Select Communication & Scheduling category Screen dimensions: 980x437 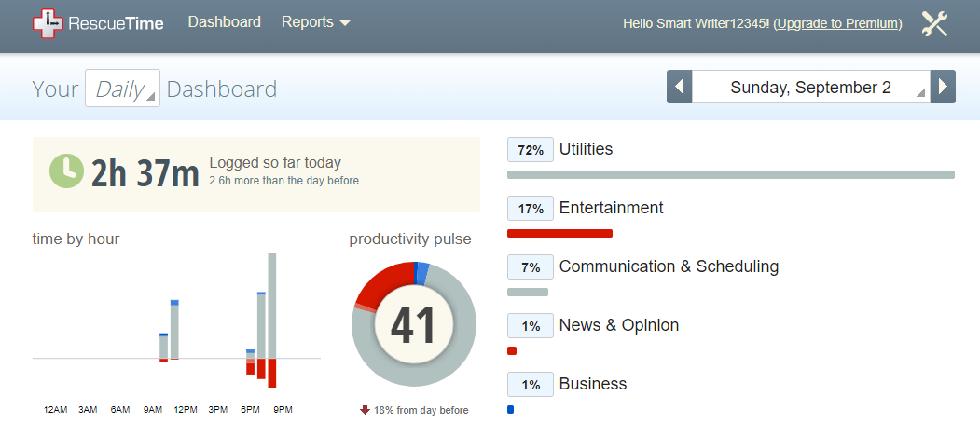669,266
